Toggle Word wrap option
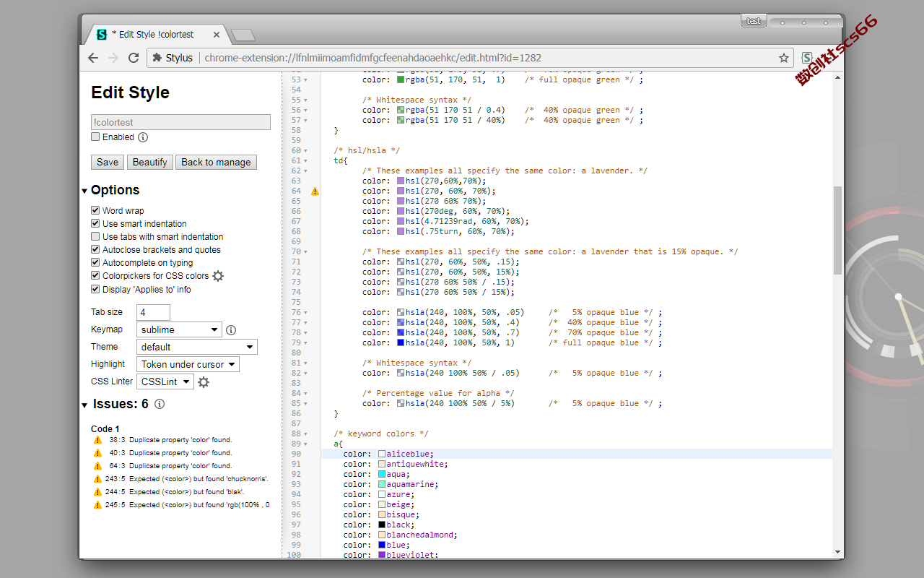This screenshot has width=924, height=578. click(95, 210)
